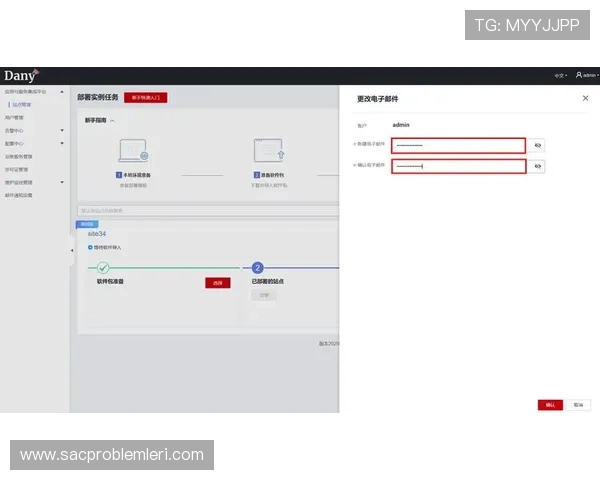Click the blue step 2 circle
Image resolution: width=600 pixels, height=480 pixels.
pyautogui.click(x=258, y=268)
